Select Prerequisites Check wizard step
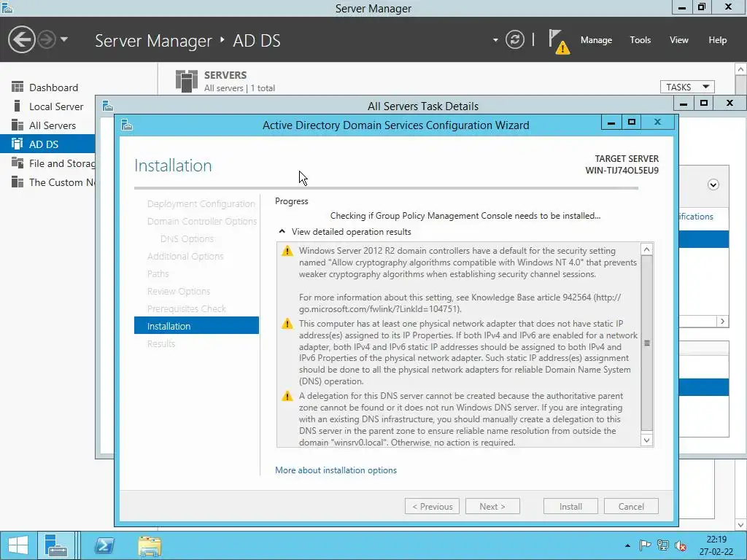This screenshot has height=560, width=747. (x=187, y=308)
